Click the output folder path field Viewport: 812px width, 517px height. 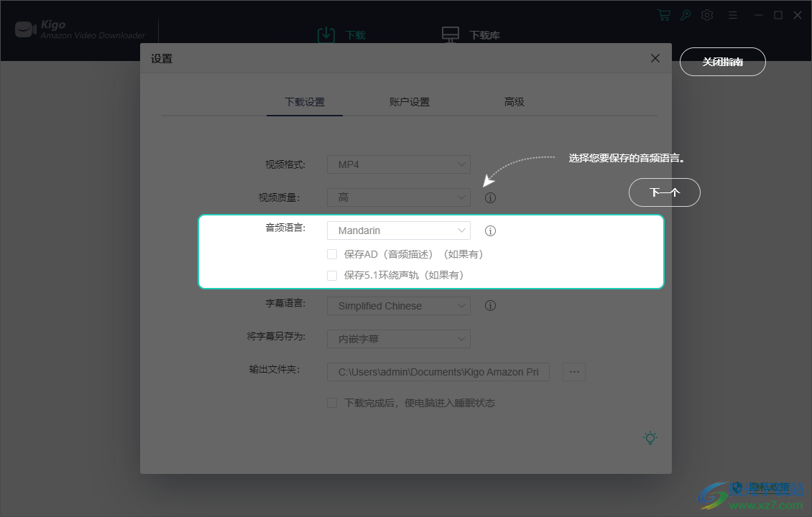(438, 372)
